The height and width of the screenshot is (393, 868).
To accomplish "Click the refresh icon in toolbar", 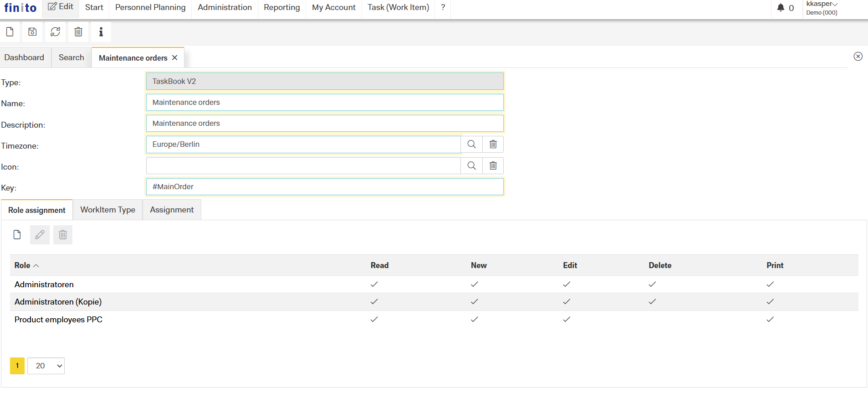I will click(56, 32).
